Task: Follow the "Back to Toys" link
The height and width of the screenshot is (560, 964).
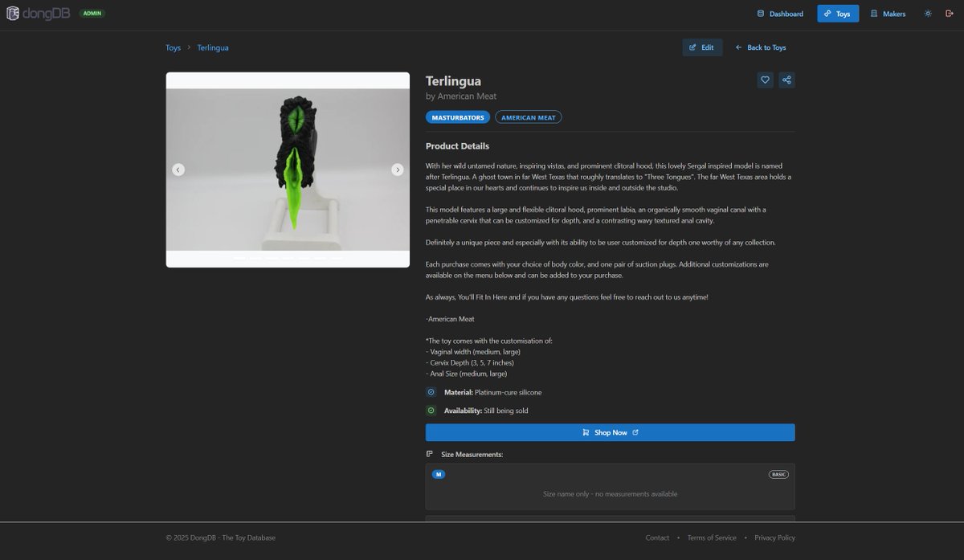Action: (760, 47)
